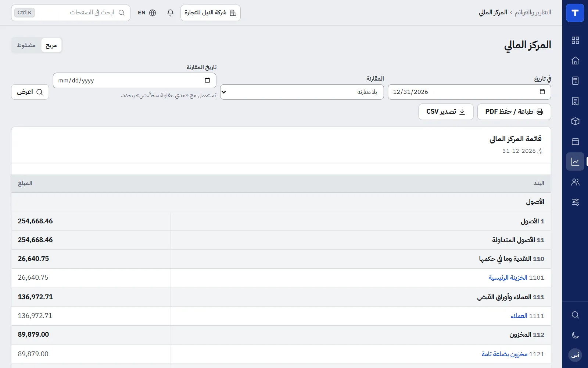Click التقارير والقوائم breadcrumb
Screen dimensions: 588x368
click(x=533, y=13)
